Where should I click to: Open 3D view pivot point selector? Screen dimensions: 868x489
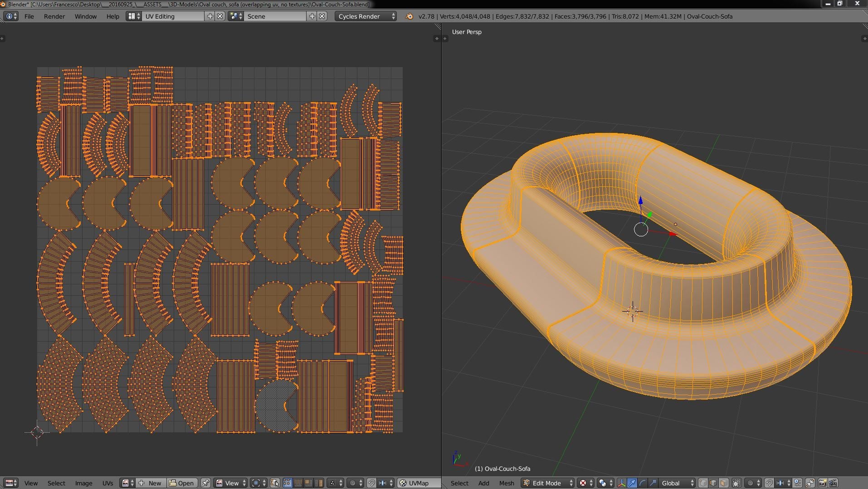(606, 483)
